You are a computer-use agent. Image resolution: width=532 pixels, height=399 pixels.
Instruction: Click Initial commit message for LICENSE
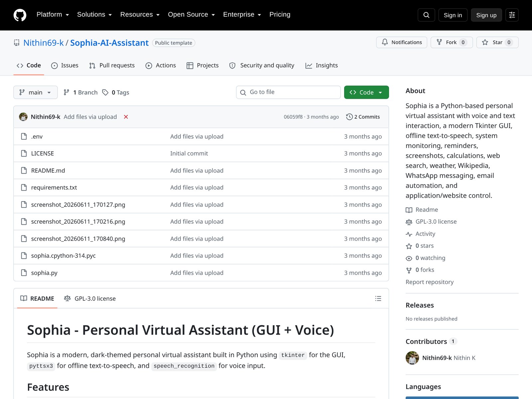[189, 153]
